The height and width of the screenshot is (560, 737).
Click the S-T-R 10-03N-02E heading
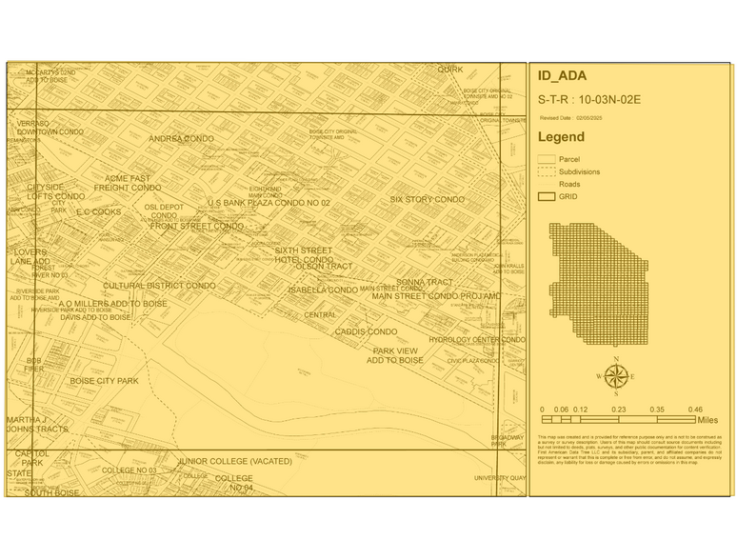(589, 99)
